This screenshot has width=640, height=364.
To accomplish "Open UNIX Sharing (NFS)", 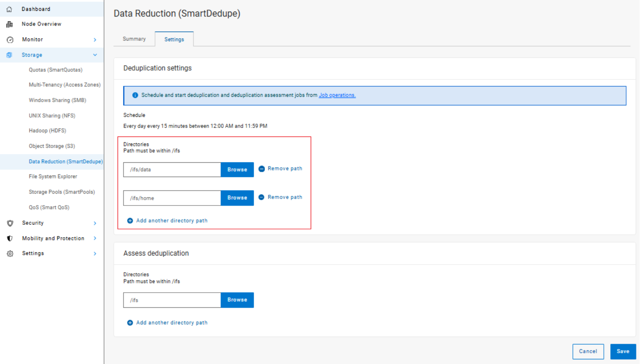I will (52, 116).
